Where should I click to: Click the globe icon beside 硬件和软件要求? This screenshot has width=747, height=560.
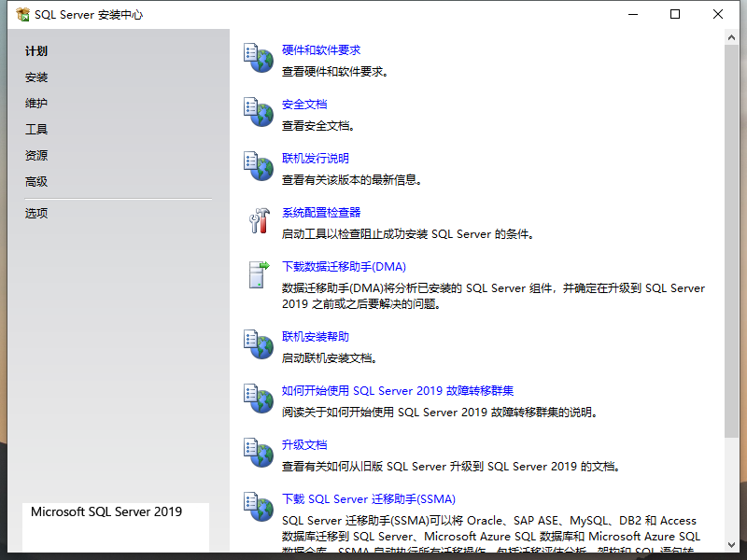(x=259, y=58)
